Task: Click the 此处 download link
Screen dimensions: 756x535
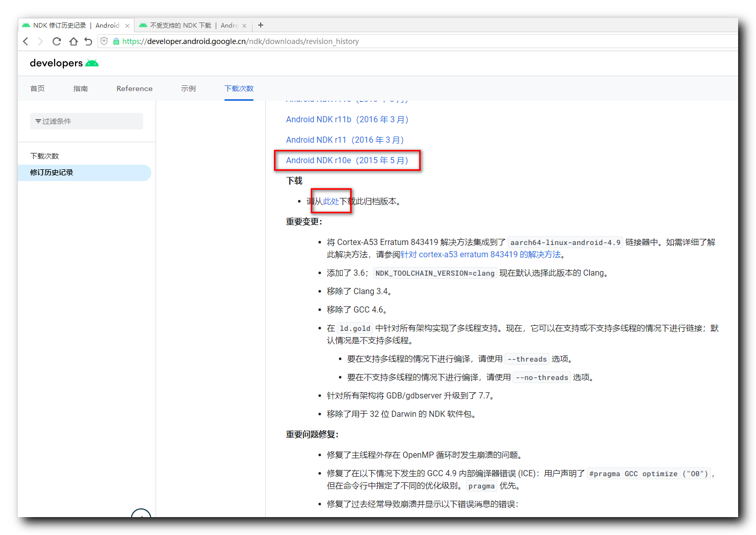Action: click(331, 201)
